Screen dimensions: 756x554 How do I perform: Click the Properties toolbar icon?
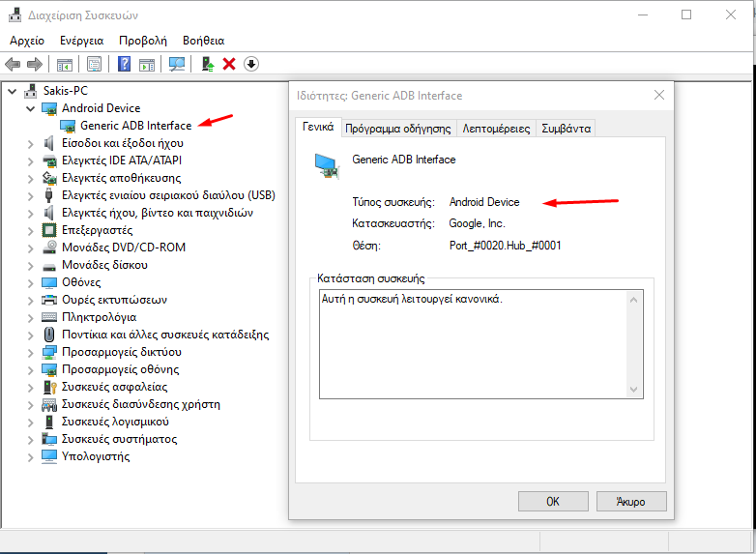94,65
